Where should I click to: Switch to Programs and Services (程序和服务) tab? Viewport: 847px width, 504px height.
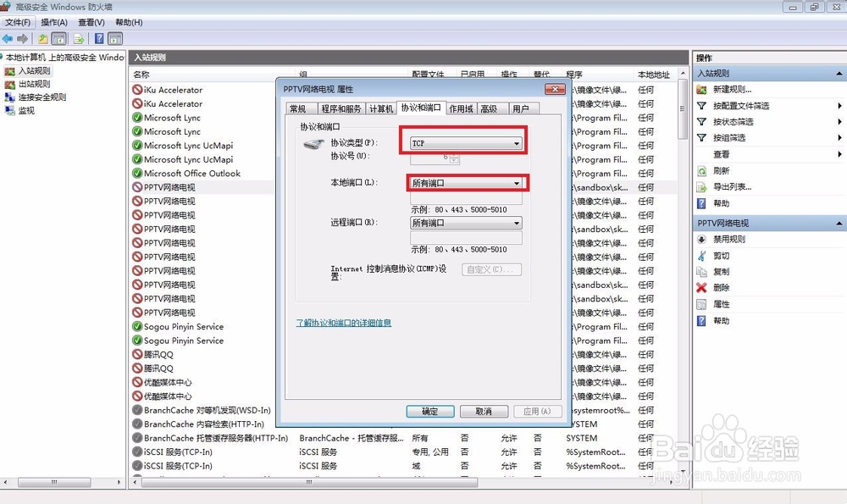(x=340, y=108)
